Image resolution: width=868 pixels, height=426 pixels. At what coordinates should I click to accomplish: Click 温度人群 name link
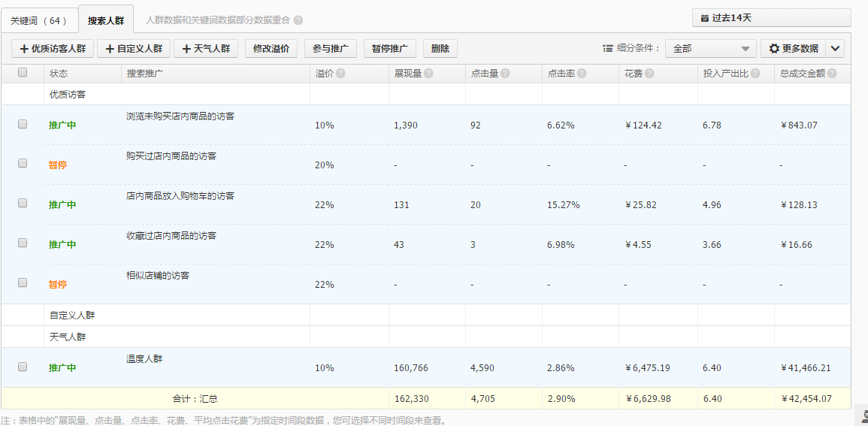[x=144, y=358]
